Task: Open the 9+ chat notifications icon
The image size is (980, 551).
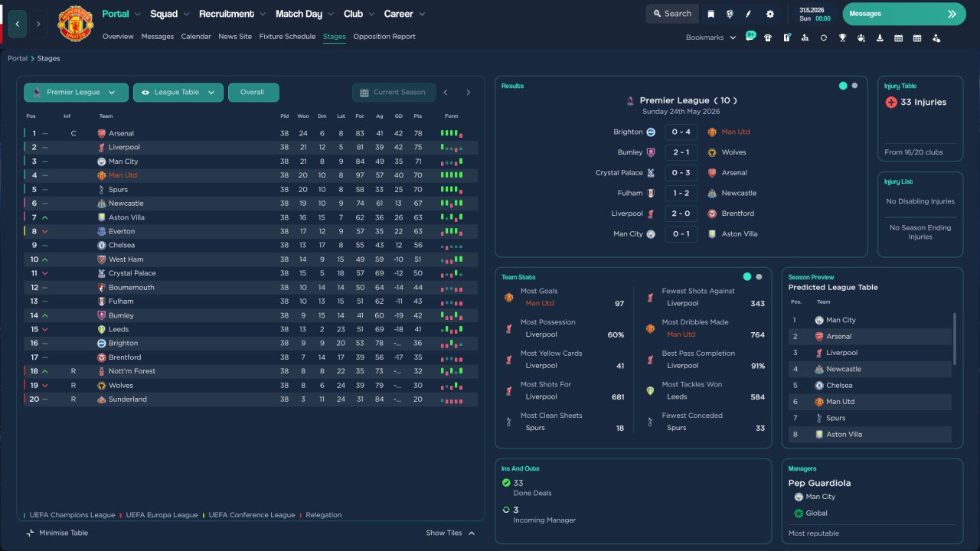Action: coord(750,37)
